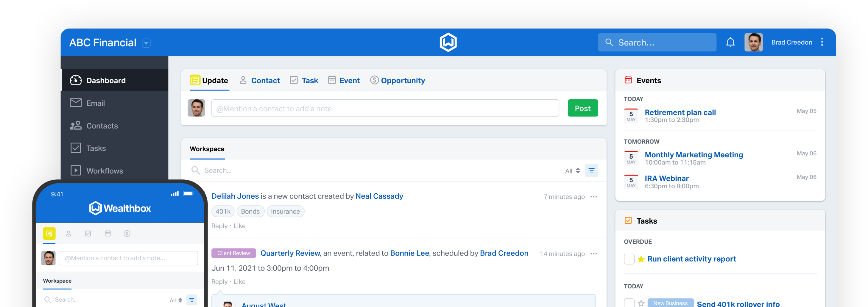Switch to the Contact tab

point(259,80)
